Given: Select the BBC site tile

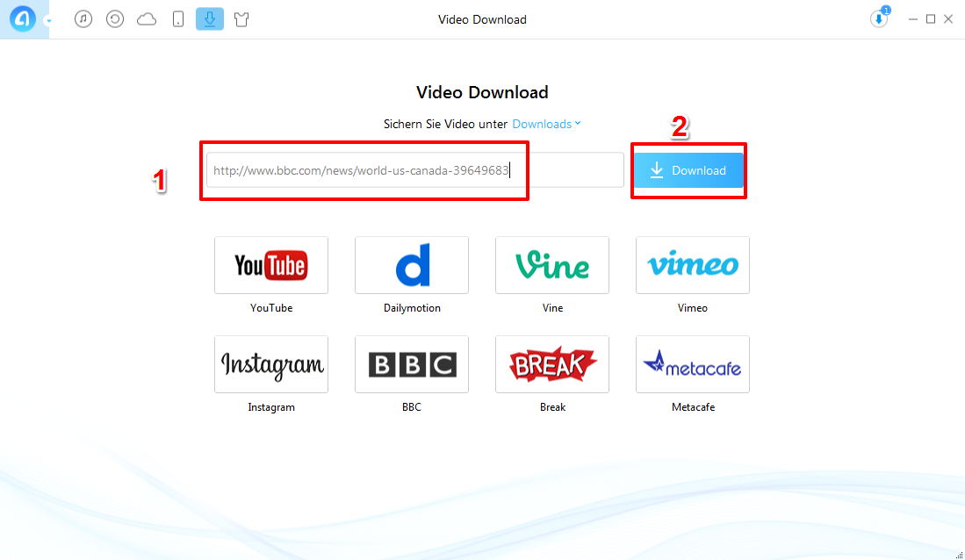Looking at the screenshot, I should click(x=412, y=364).
